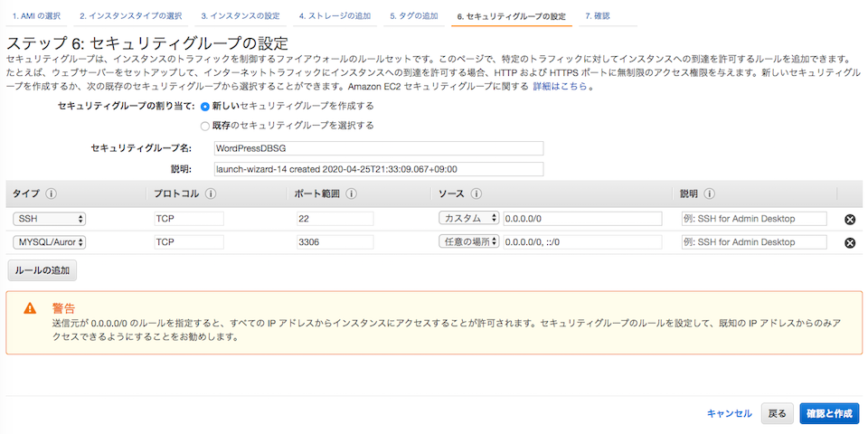Open the カスタム source dropdown

tap(469, 219)
